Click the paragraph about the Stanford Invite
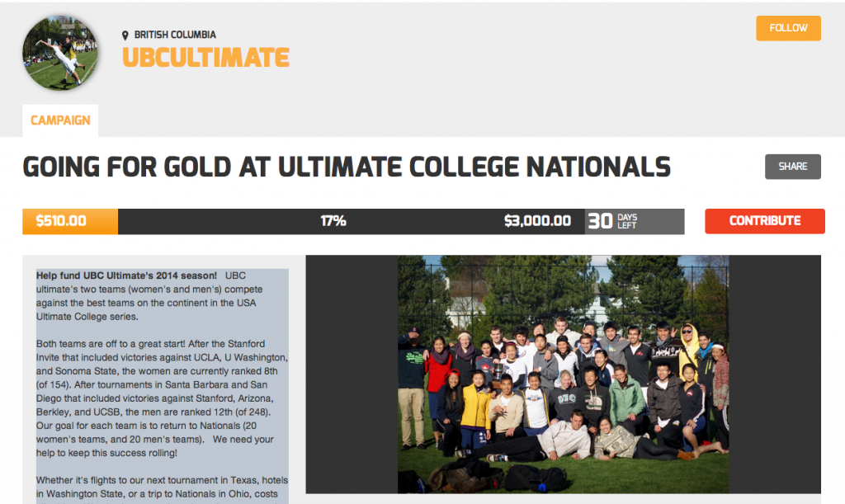 click(x=162, y=398)
